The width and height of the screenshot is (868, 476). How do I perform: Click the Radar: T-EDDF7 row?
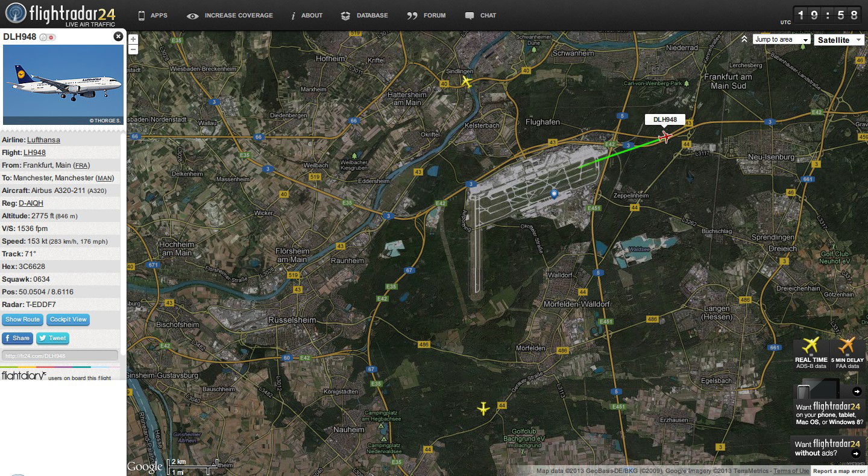[60, 305]
